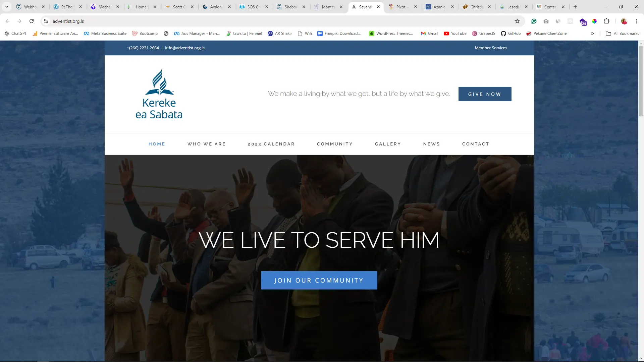Open the Extensions puzzle icon
Image resolution: width=644 pixels, height=362 pixels.
606,21
